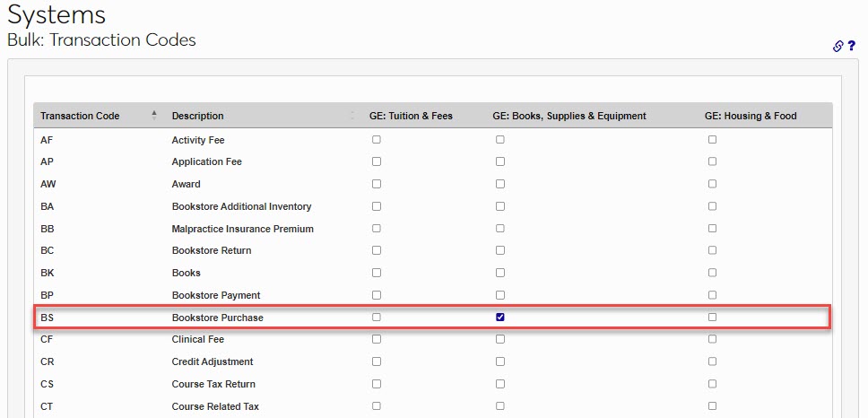868x418 pixels.
Task: Sort by the Transaction Code column header
Action: (80, 116)
